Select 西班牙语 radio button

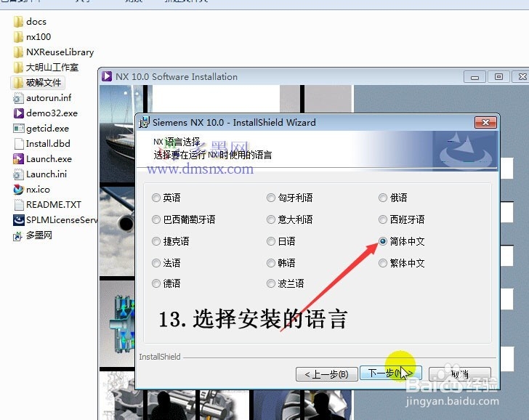(x=382, y=219)
